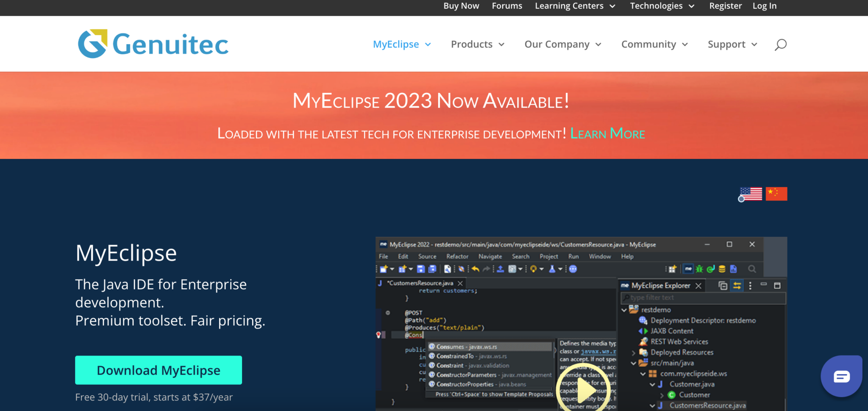This screenshot has height=411, width=868.
Task: Open the site search magnifier icon
Action: click(780, 44)
